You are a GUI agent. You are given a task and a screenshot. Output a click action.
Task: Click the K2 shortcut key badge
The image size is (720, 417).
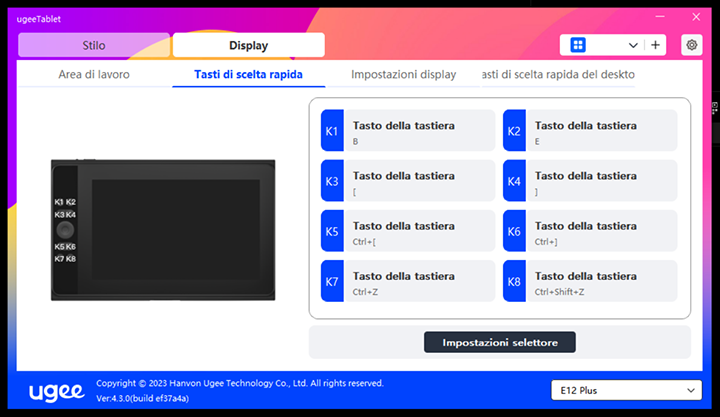click(x=514, y=131)
